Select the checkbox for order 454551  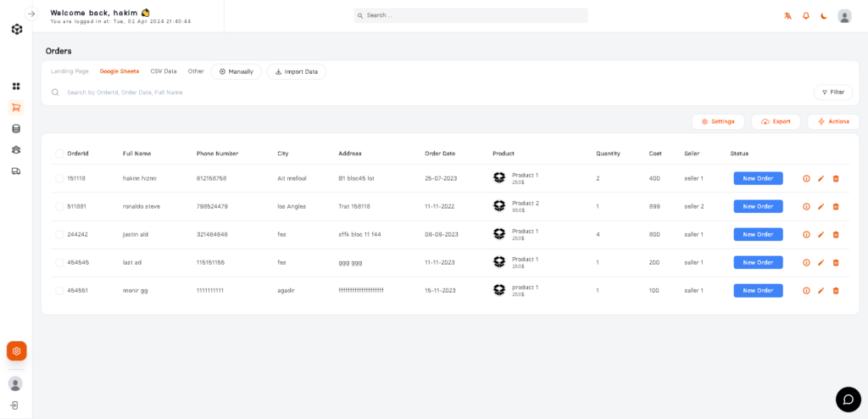[59, 290]
